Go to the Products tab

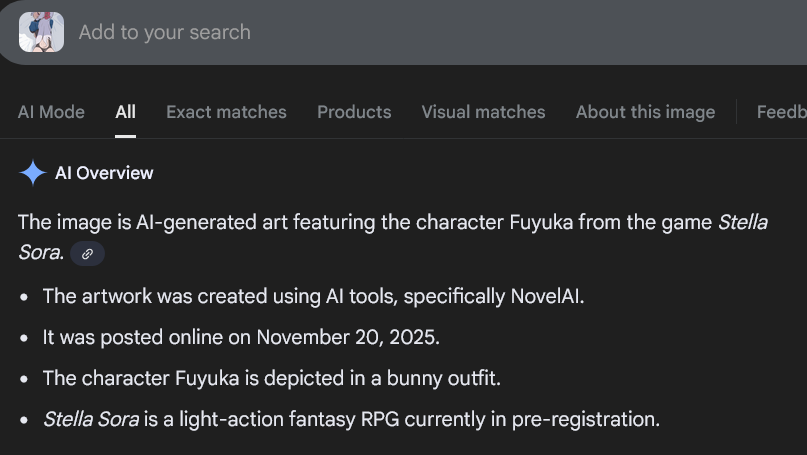pyautogui.click(x=354, y=112)
